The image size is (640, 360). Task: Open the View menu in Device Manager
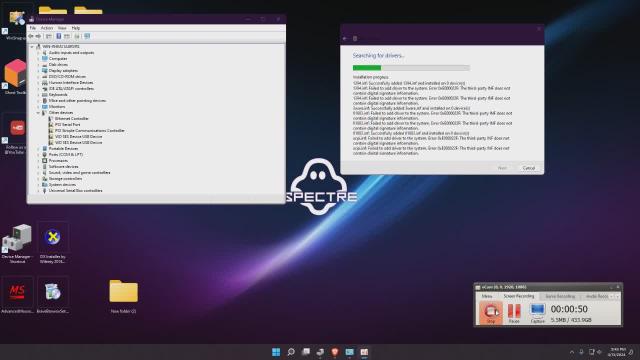point(62,28)
